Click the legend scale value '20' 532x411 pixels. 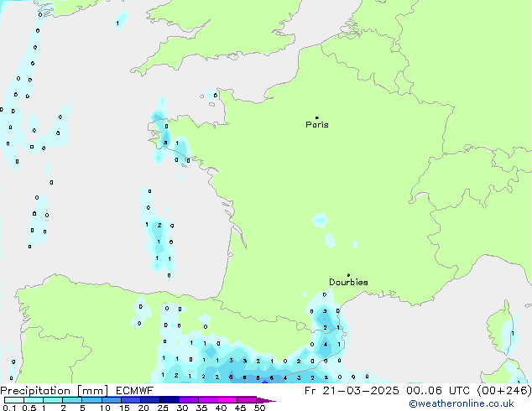[143, 408]
